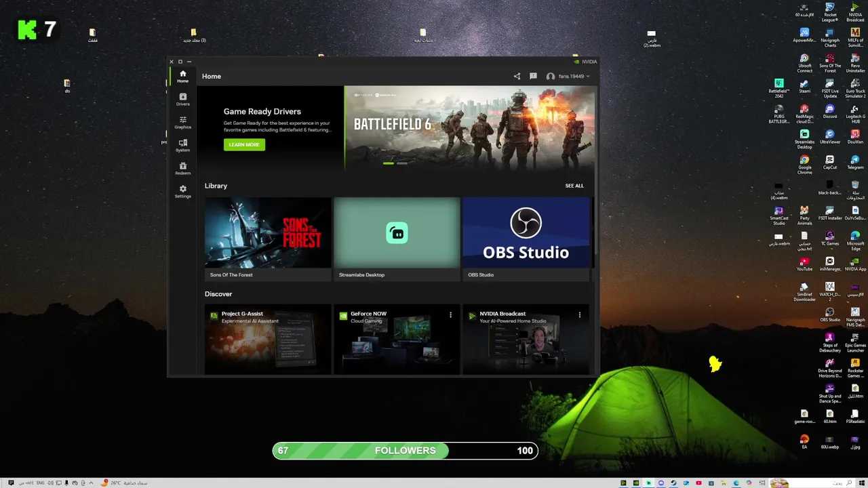Open the GeForce NOW discover card
Viewport: 868px width, 488px height.
[397, 339]
